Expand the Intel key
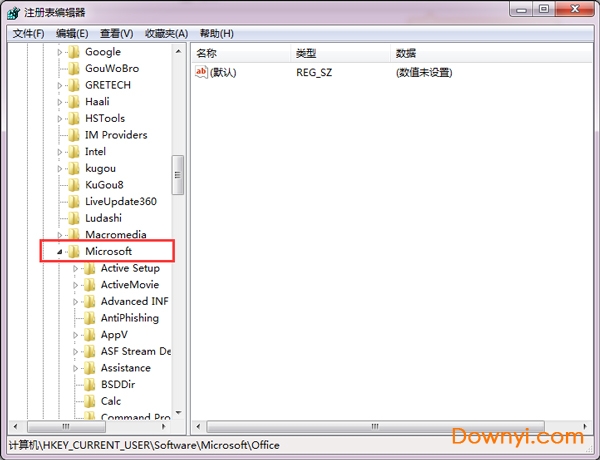The image size is (600, 460). [x=60, y=152]
